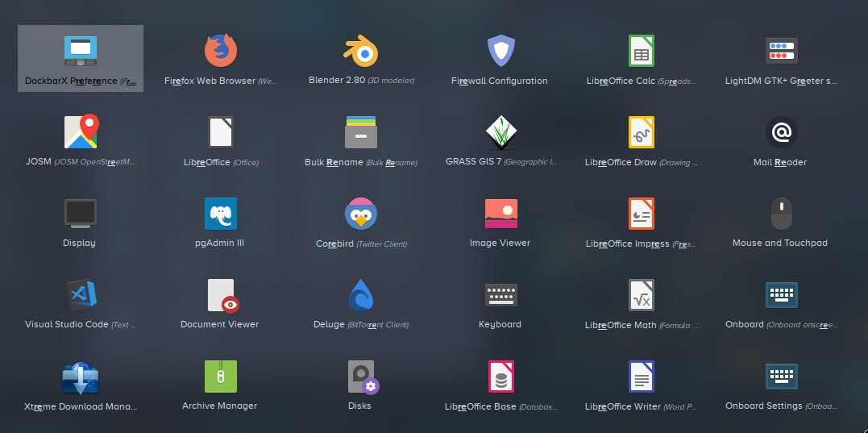
Task: Open LibreOffice start center icon
Action: click(x=220, y=131)
